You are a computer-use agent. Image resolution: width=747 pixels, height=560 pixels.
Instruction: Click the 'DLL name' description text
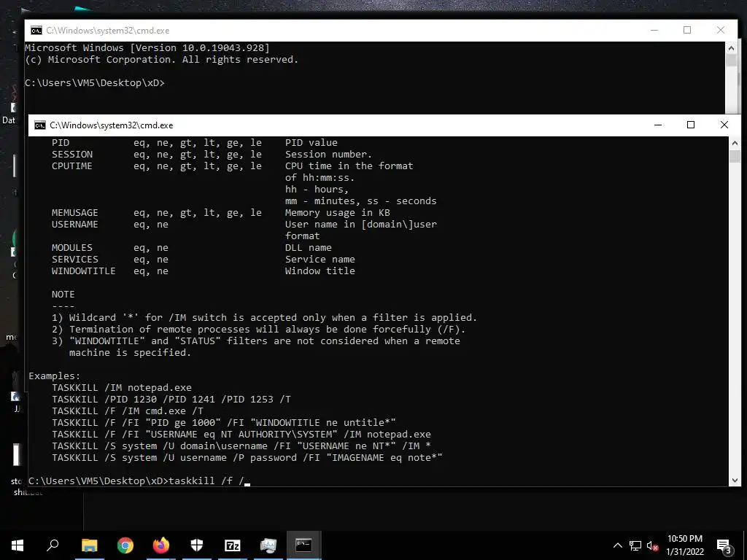309,248
